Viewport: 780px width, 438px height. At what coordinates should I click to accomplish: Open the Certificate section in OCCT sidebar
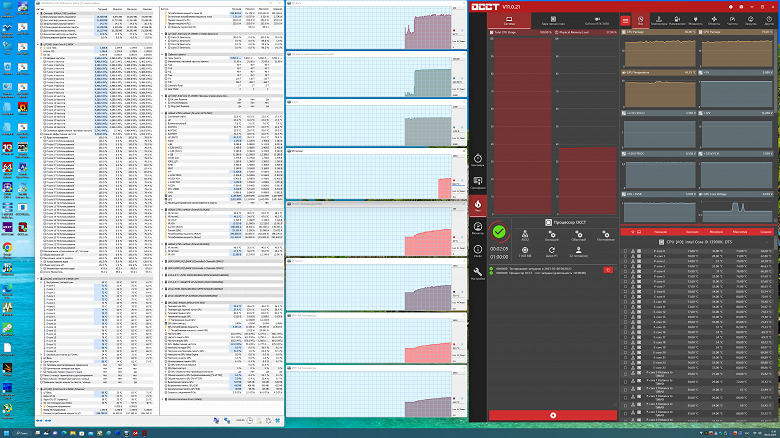pyautogui.click(x=478, y=183)
